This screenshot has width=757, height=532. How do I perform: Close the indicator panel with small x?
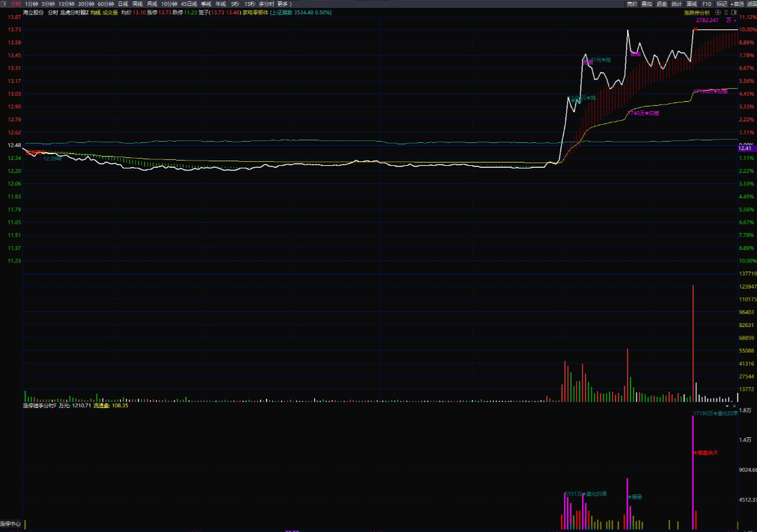coord(735,406)
